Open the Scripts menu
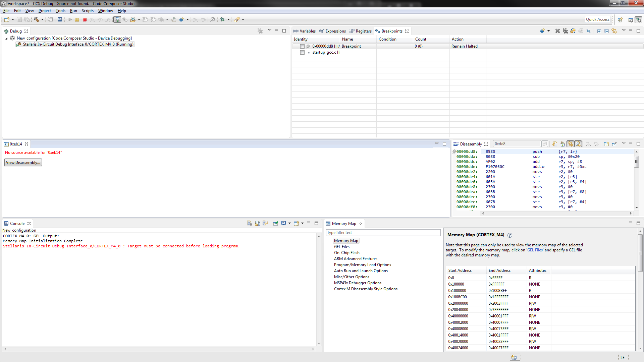Screen dimensions: 644x362 pyautogui.click(x=88, y=11)
